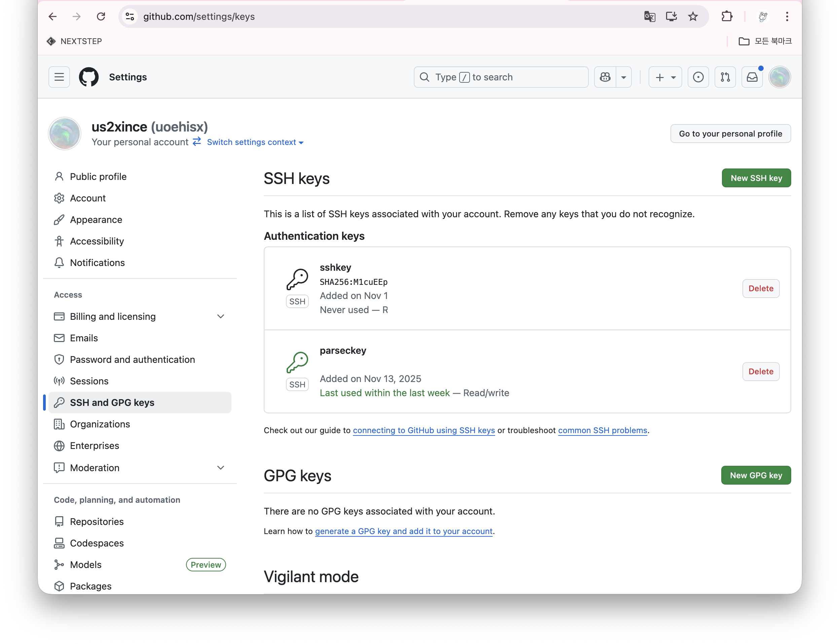Open the Switch settings context dropdown
The width and height of the screenshot is (839, 644).
coord(255,142)
